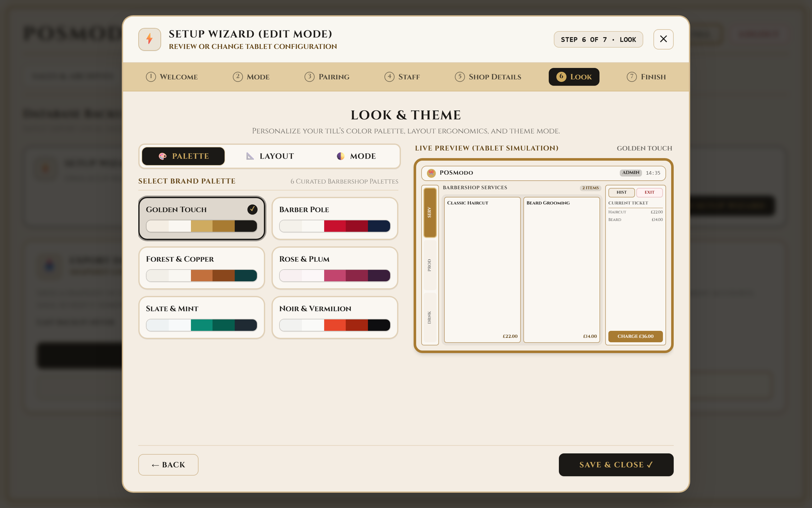Click the Golden Touch color swatch strip
This screenshot has height=508, width=812.
click(201, 226)
